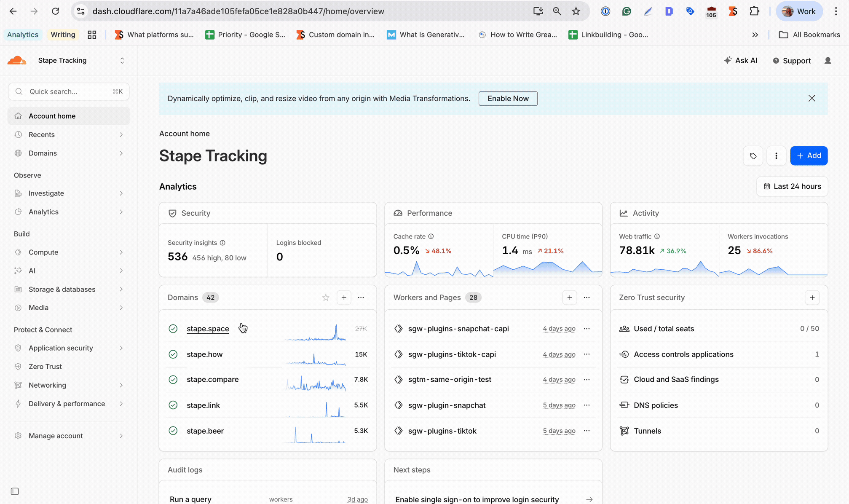Click plus icon in Zero Trust security

point(812,298)
